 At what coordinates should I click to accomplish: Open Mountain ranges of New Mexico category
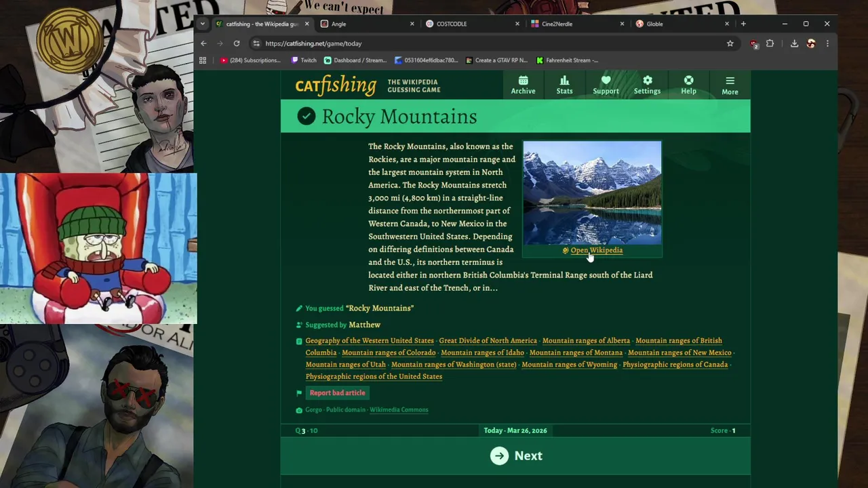click(679, 352)
